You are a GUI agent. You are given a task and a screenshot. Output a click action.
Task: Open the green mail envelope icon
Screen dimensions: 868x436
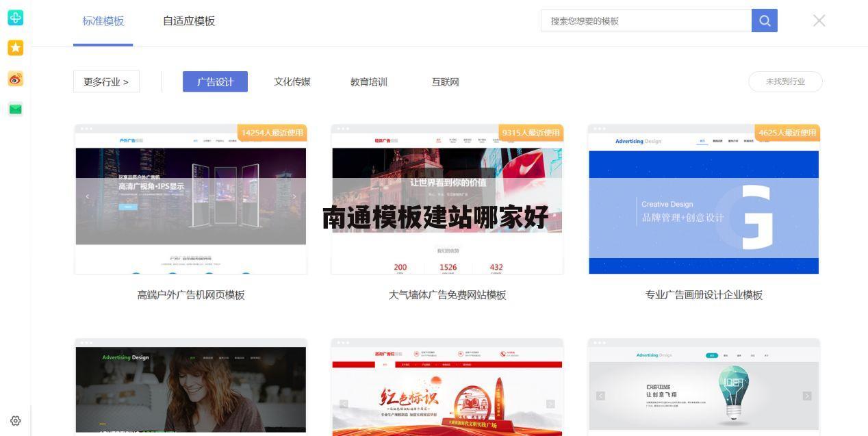15,109
